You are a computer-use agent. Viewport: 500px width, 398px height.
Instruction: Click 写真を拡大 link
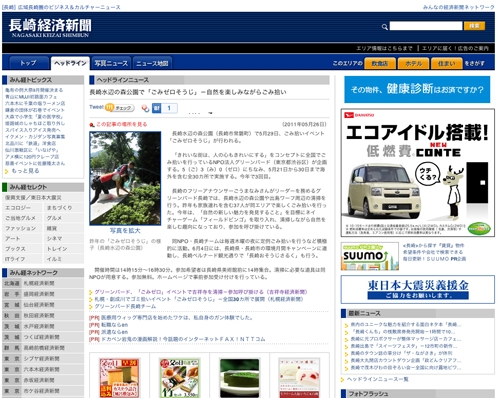pyautogui.click(x=125, y=231)
